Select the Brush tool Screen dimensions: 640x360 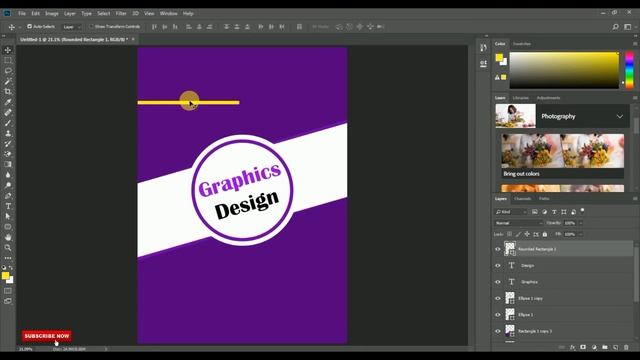(x=8, y=123)
